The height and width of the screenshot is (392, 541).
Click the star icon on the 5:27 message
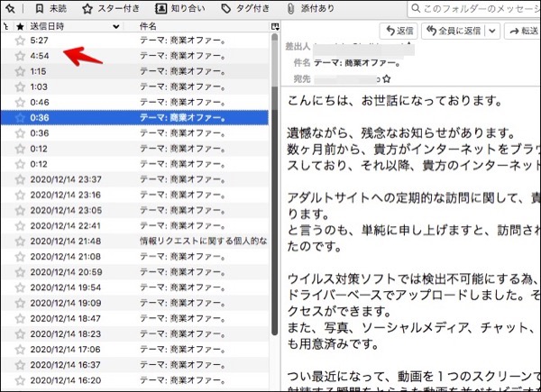pyautogui.click(x=20, y=41)
